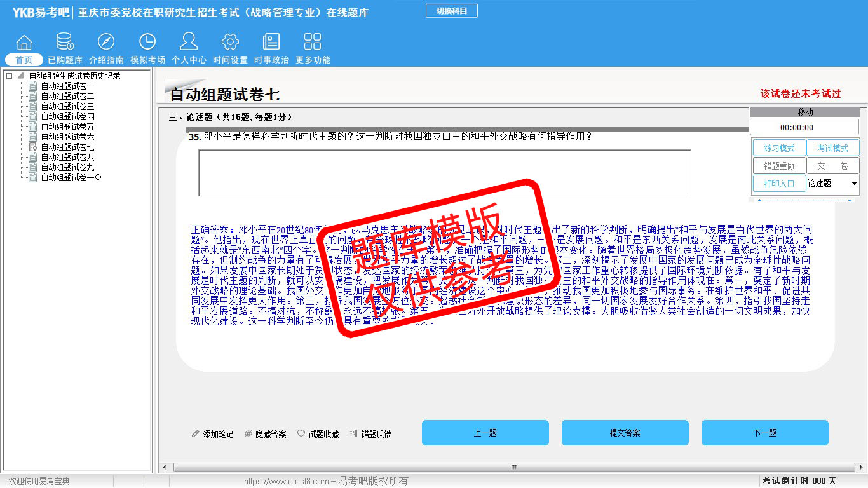
Task: Go to next question with 下一题
Action: coord(764,433)
